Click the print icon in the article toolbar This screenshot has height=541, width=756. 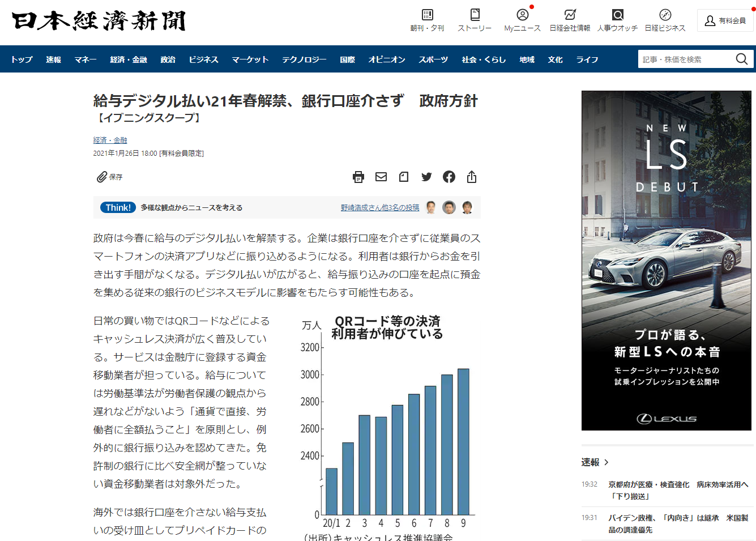[358, 177]
